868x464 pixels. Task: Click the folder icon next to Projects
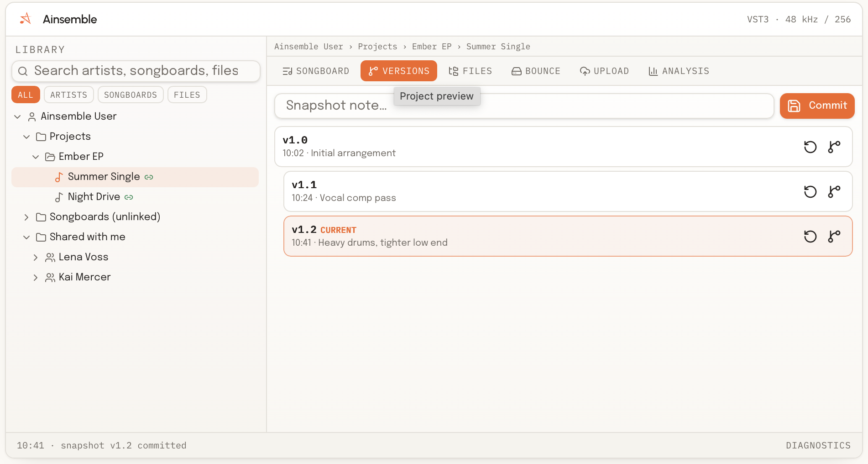coord(41,137)
